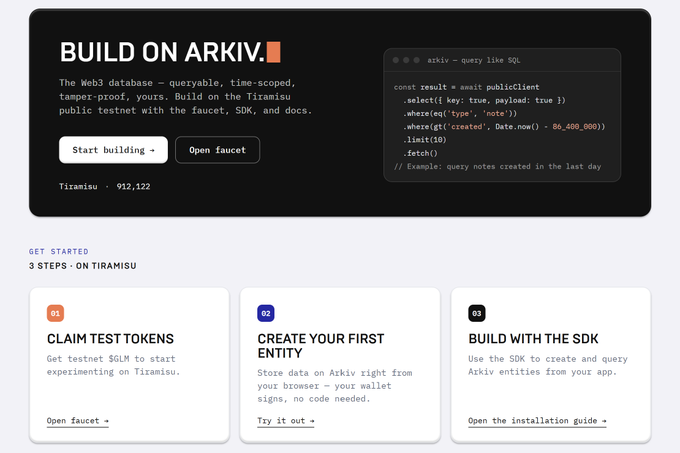Click the first gray window dot in the code panel
Viewport: 680px width, 453px height.
pos(396,60)
